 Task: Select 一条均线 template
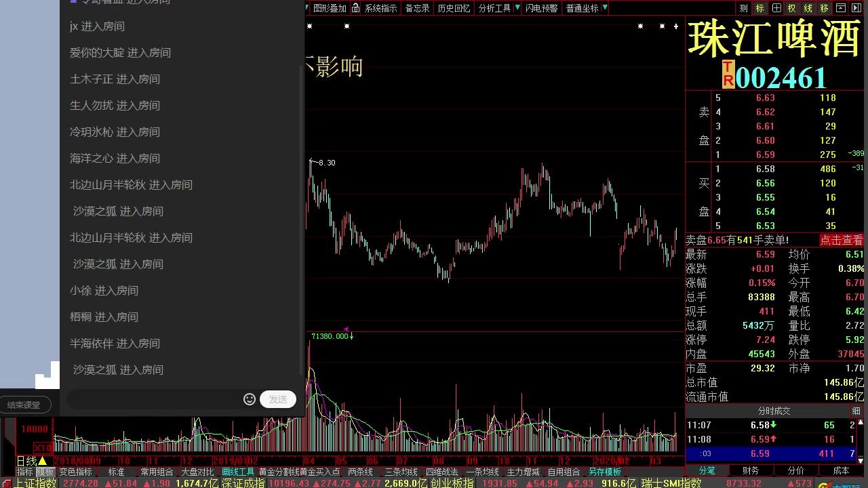pos(482,472)
